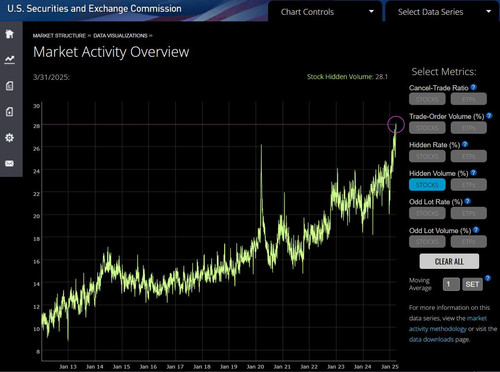Open the document icon below the chart icon

coord(10,86)
